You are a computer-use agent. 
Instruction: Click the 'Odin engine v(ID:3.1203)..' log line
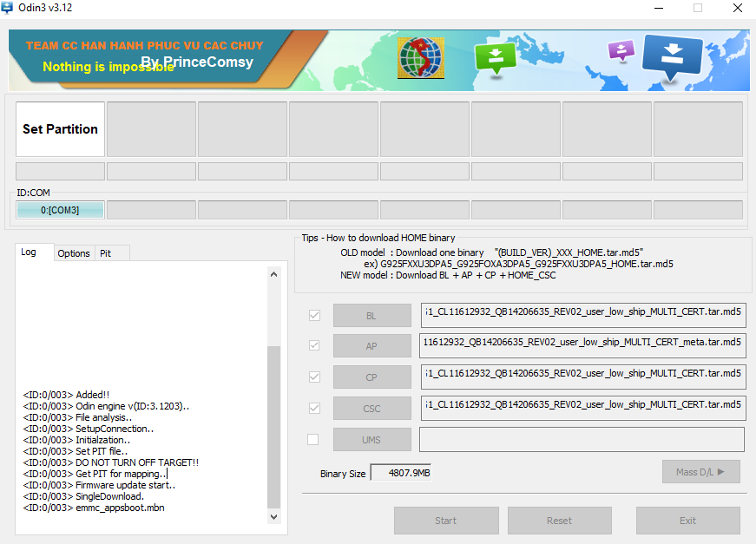point(106,406)
